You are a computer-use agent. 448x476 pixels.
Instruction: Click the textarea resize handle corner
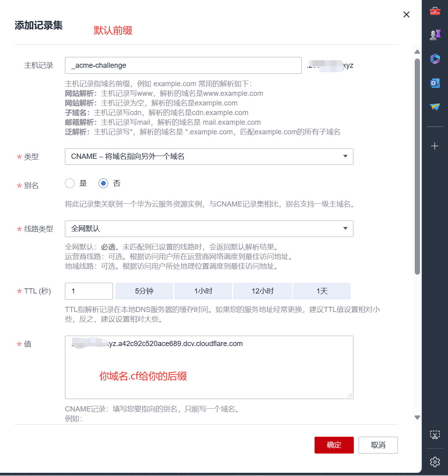click(x=350, y=395)
